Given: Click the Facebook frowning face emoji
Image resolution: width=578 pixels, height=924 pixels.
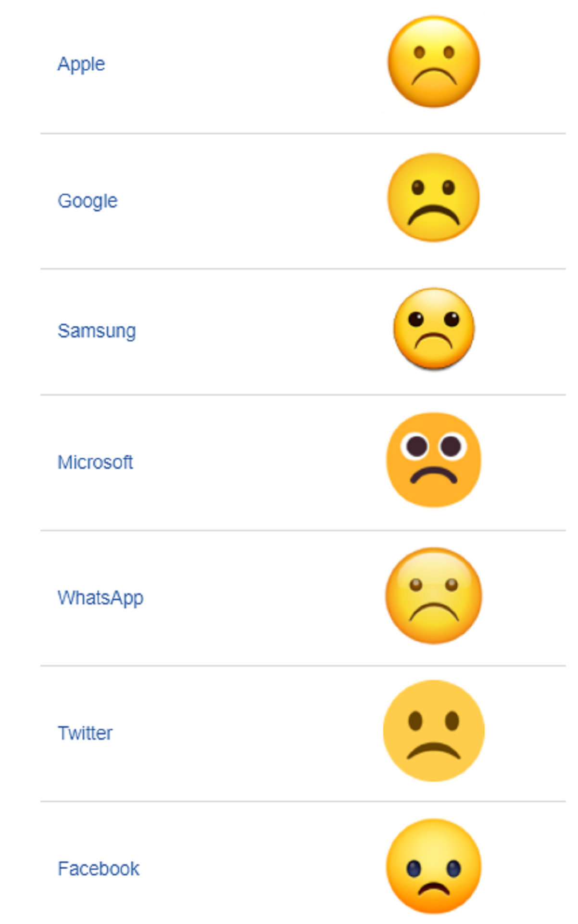Looking at the screenshot, I should click(x=434, y=866).
